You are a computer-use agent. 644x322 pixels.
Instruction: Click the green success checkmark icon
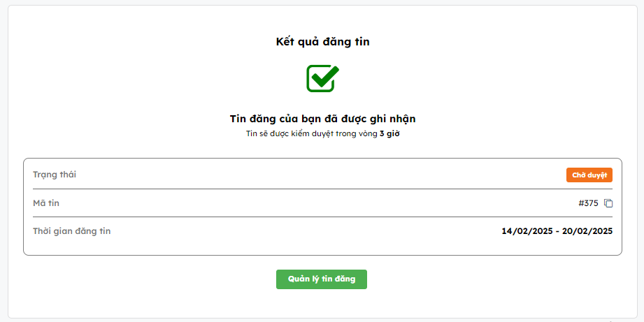pos(322,78)
